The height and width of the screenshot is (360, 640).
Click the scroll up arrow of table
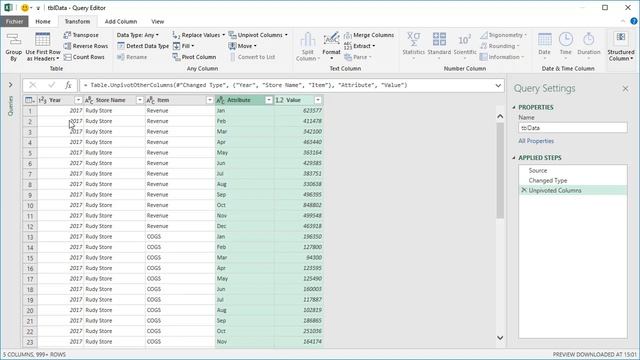click(500, 116)
